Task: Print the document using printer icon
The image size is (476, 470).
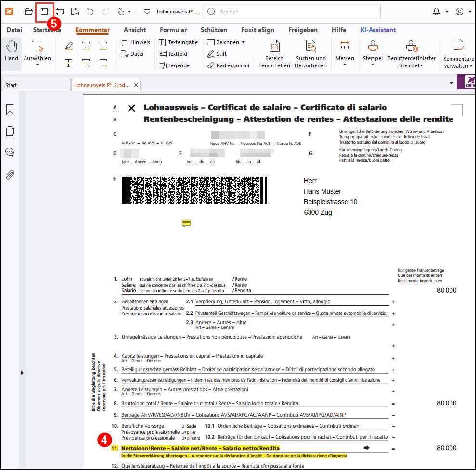Action: 60,12
